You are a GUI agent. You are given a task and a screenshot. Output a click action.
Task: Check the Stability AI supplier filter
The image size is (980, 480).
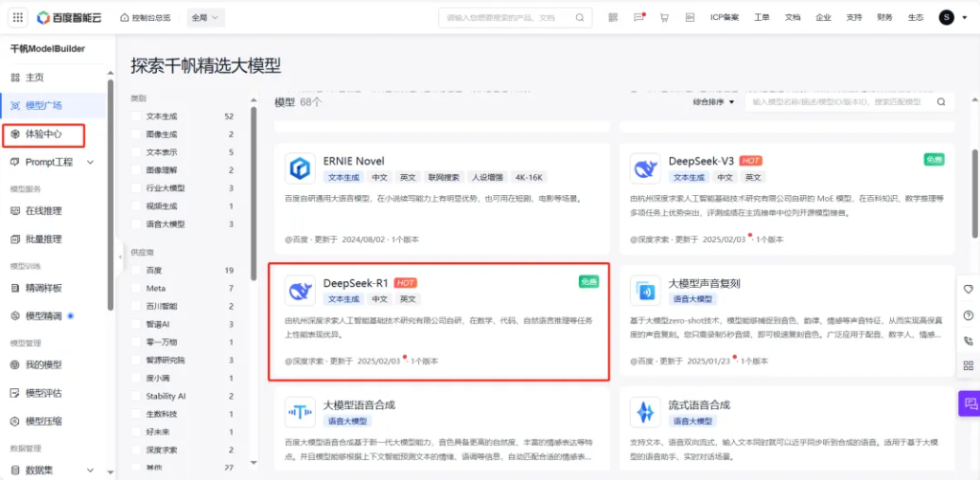(x=136, y=397)
